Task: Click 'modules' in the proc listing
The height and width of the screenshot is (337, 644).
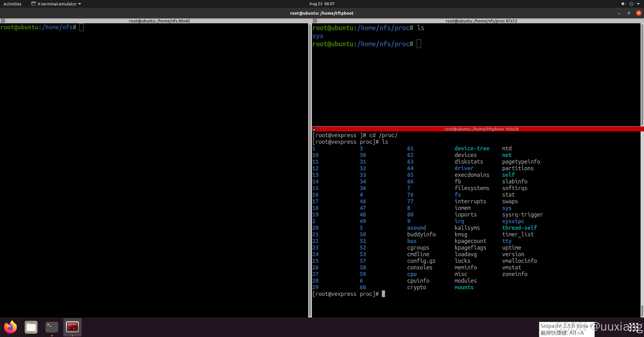Action: (x=466, y=281)
